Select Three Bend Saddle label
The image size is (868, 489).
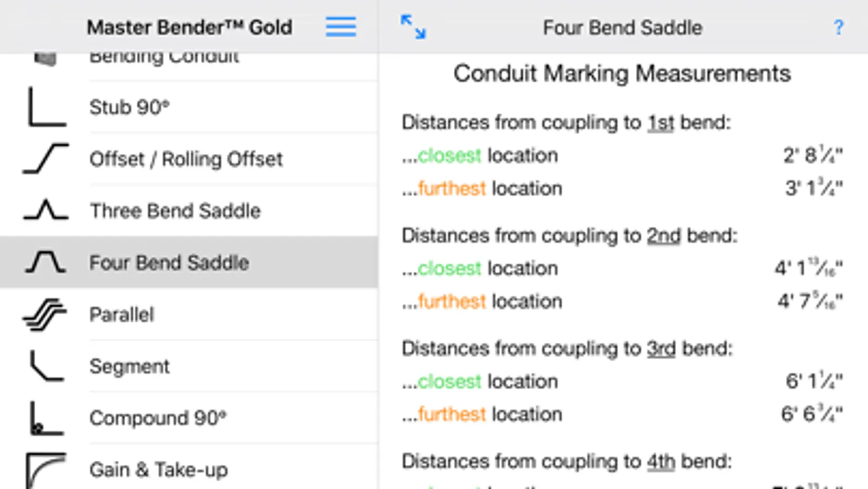tap(175, 211)
